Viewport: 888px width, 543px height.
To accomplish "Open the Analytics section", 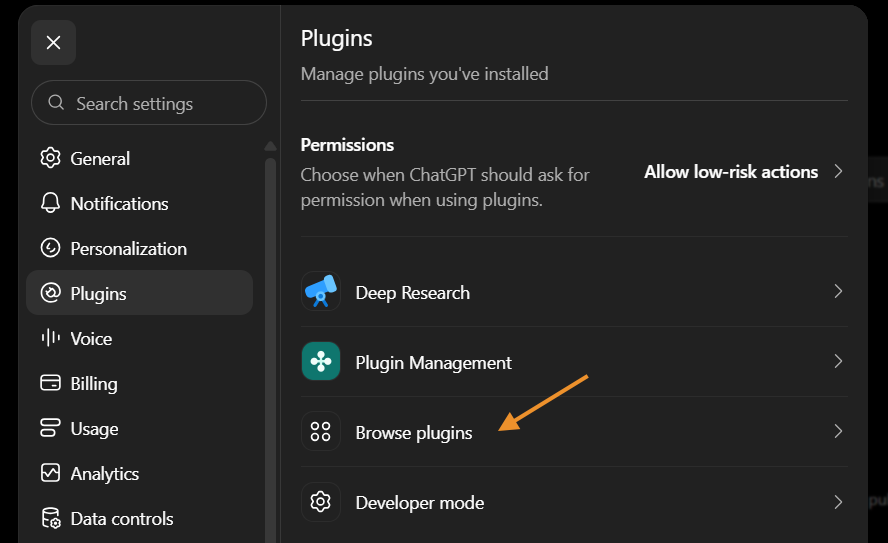I will (x=139, y=473).
